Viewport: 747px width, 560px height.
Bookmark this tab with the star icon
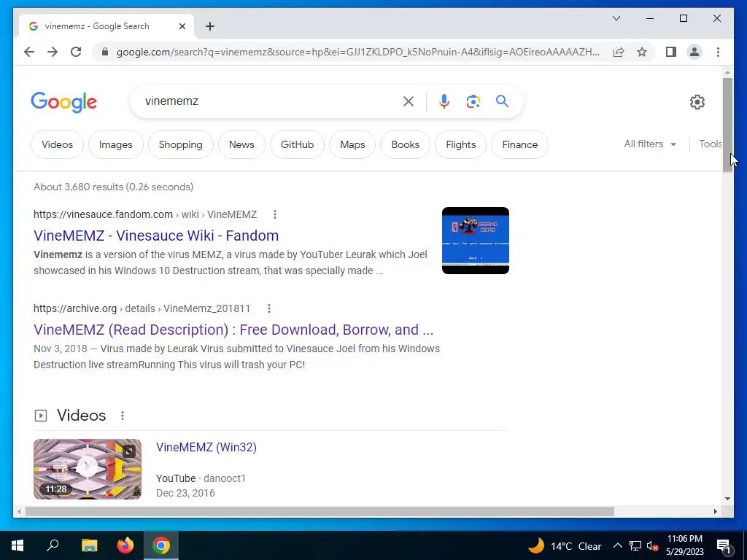[642, 52]
